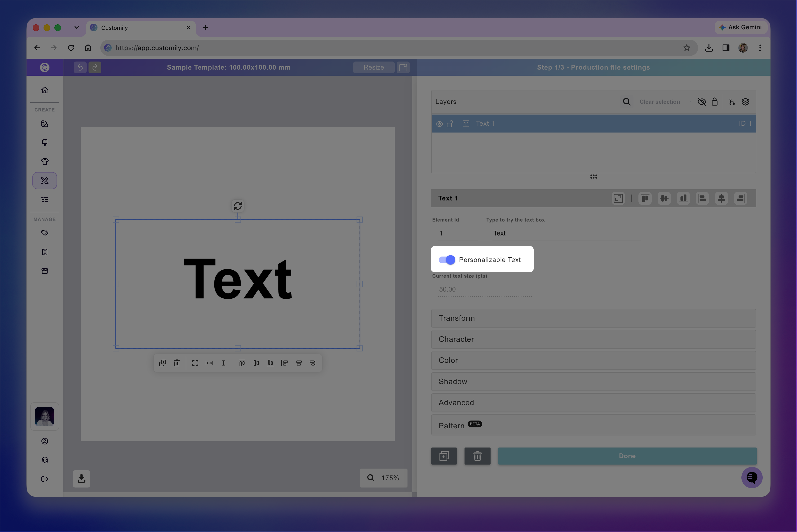
Task: Click the Done button
Action: click(x=627, y=456)
